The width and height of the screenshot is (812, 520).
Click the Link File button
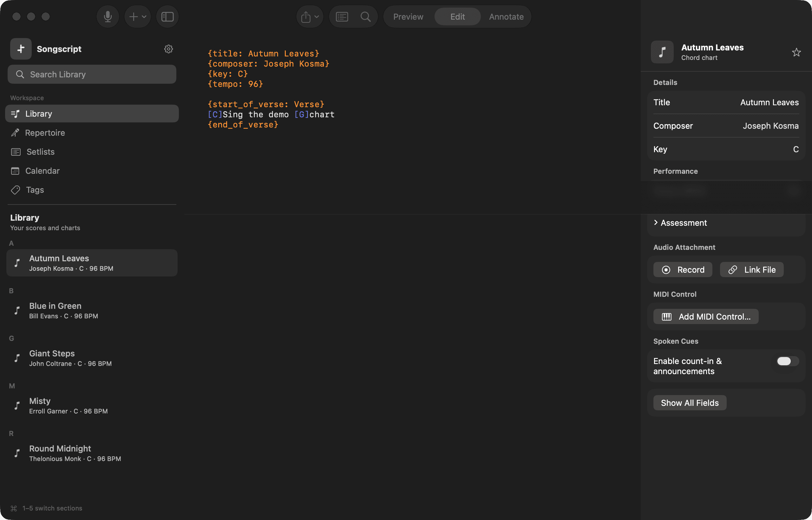coord(751,270)
